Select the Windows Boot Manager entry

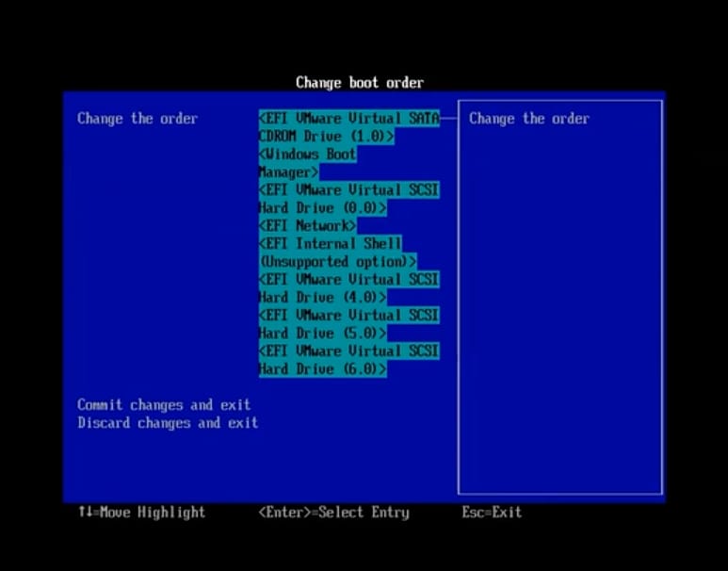click(x=307, y=163)
